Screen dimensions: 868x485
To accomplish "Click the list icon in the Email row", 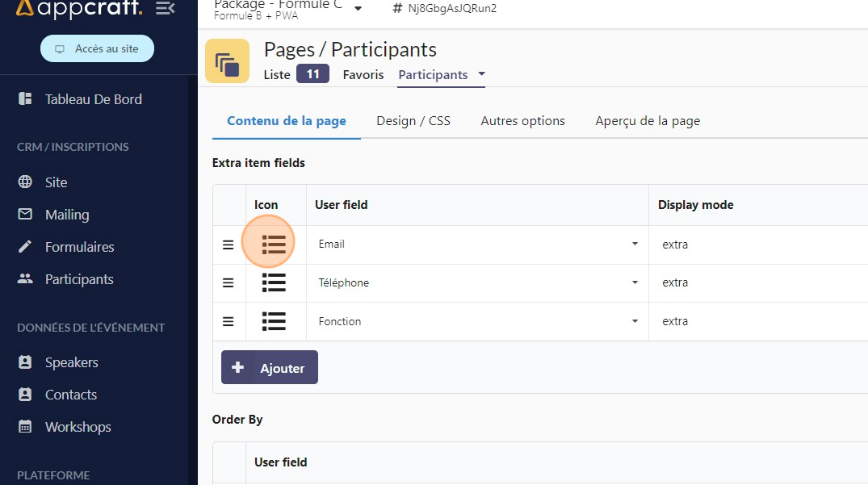I will pos(274,245).
